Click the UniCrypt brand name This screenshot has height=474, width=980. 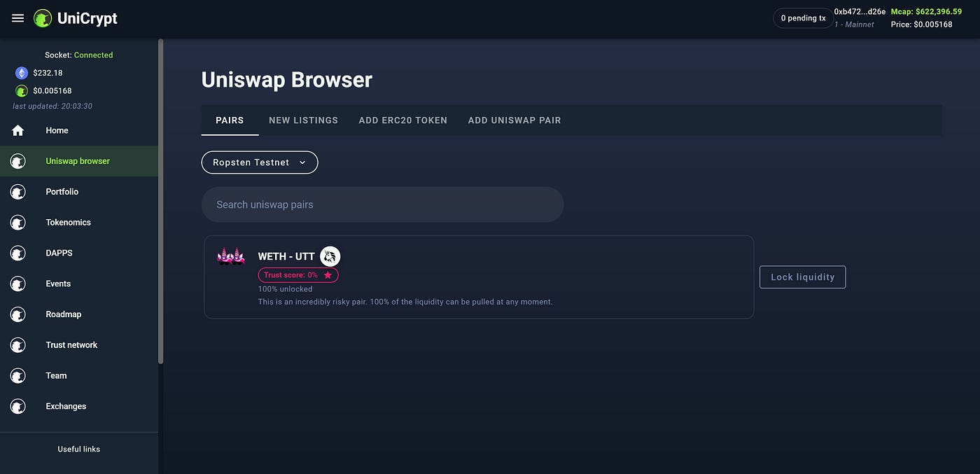[x=87, y=19]
